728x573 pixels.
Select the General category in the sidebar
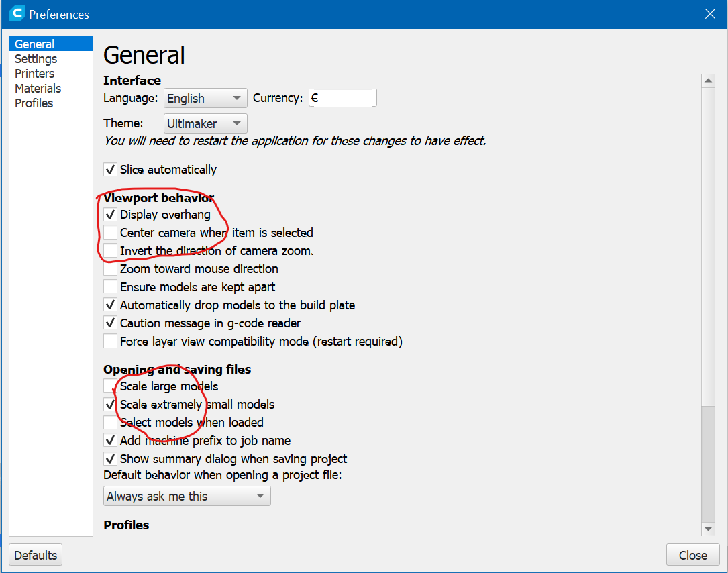(34, 43)
